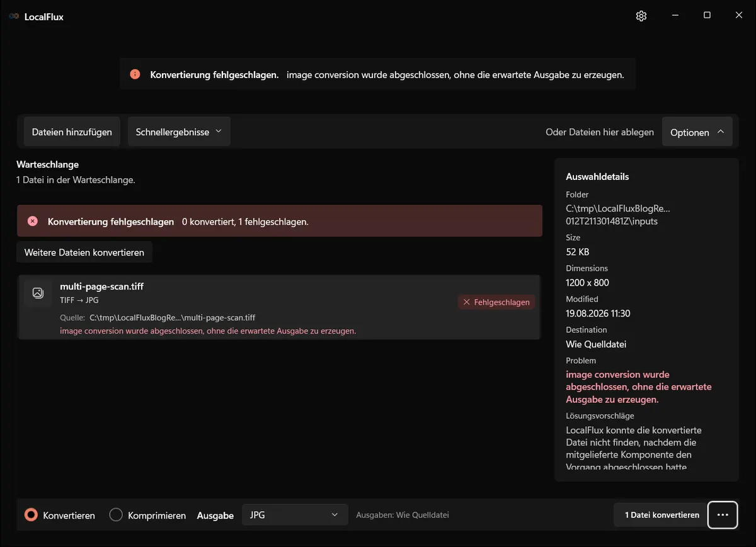Click the LocalFlux infinity logo icon
This screenshot has height=547, width=756.
click(x=14, y=17)
